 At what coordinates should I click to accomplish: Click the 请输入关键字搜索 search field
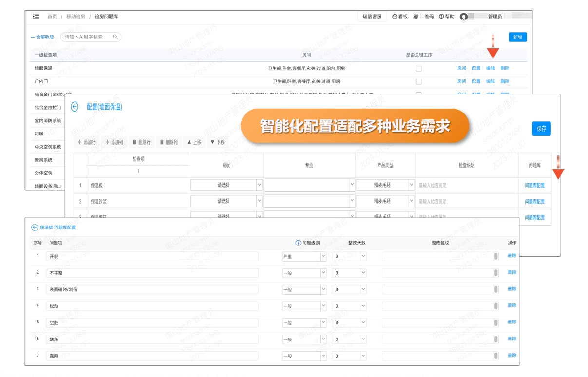tap(88, 37)
